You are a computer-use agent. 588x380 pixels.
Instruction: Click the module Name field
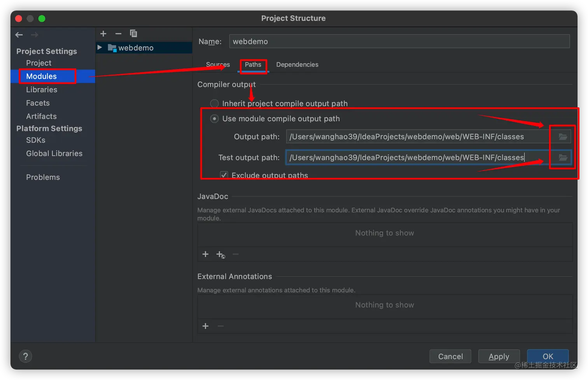399,41
